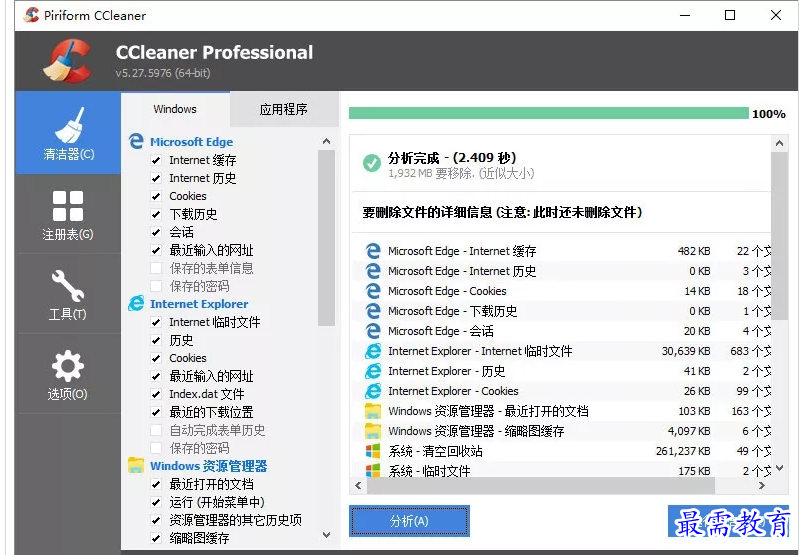Click the 261,237 KB size value
This screenshot has height=555, width=799.
click(x=683, y=451)
